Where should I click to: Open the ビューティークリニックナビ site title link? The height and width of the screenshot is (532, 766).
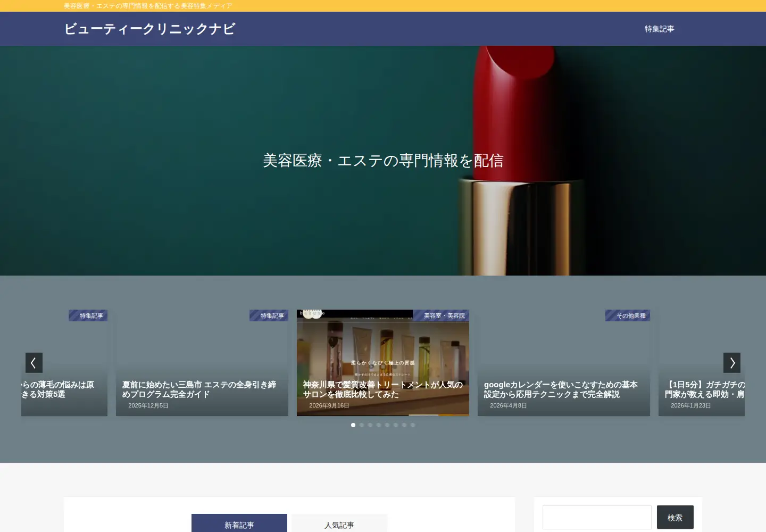click(149, 29)
